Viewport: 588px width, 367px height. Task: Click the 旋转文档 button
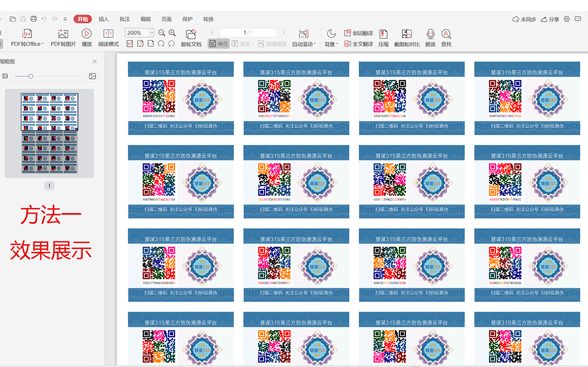tap(191, 38)
